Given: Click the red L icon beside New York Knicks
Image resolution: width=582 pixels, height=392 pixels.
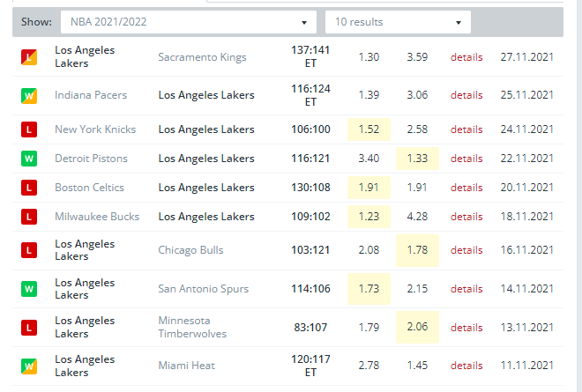Looking at the screenshot, I should click(29, 129).
